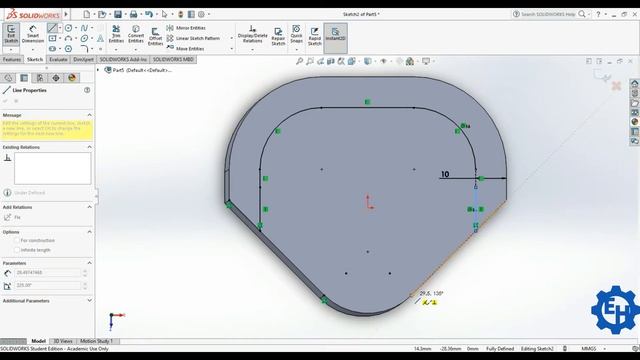The width and height of the screenshot is (640, 360).
Task: Expand the SOLIDWORKS menu flyout arrow
Action: 66,14
